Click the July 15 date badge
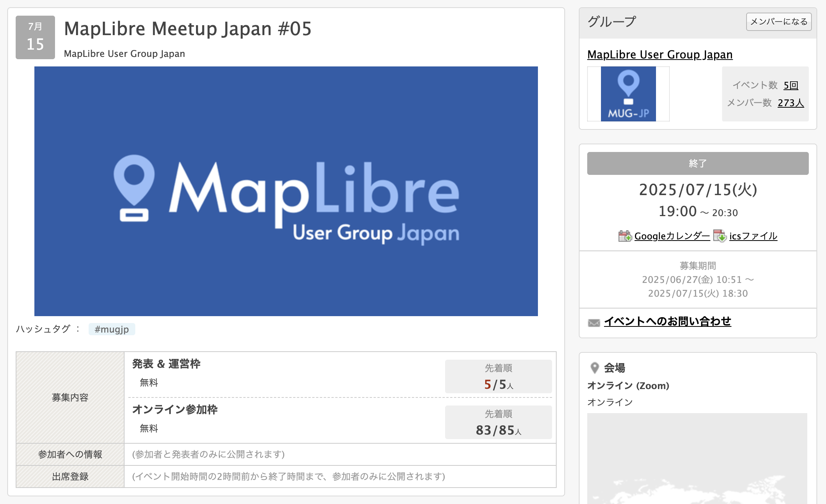Viewport: 826px width, 504px height. (x=35, y=37)
